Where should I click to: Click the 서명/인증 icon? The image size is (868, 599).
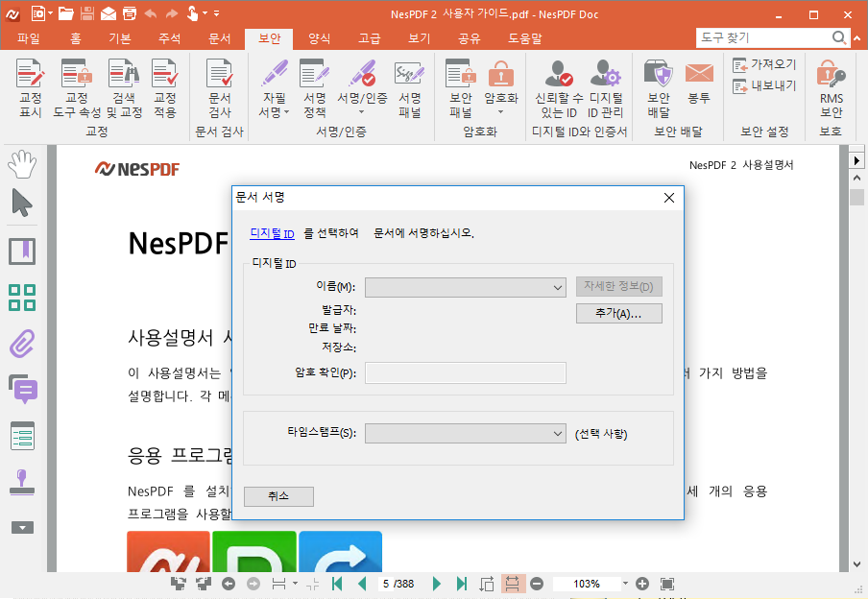pyautogui.click(x=362, y=74)
